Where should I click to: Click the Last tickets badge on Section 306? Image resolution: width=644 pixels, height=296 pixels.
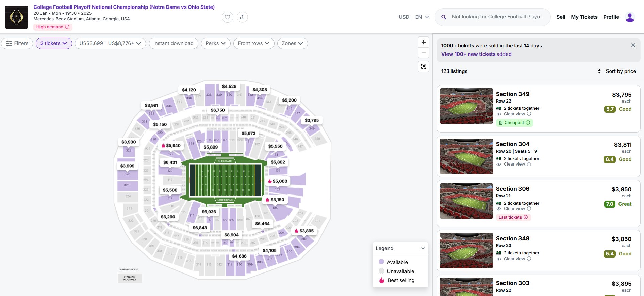click(x=513, y=217)
